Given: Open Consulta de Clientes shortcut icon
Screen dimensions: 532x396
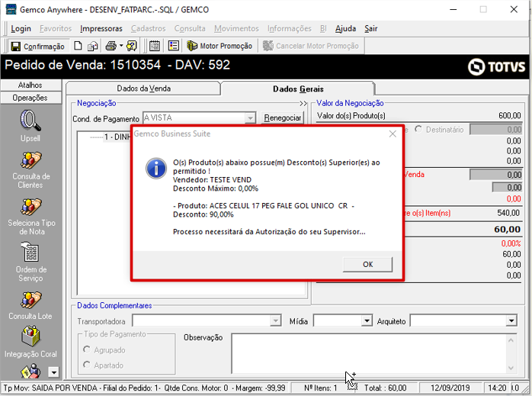Looking at the screenshot, I should [31, 160].
